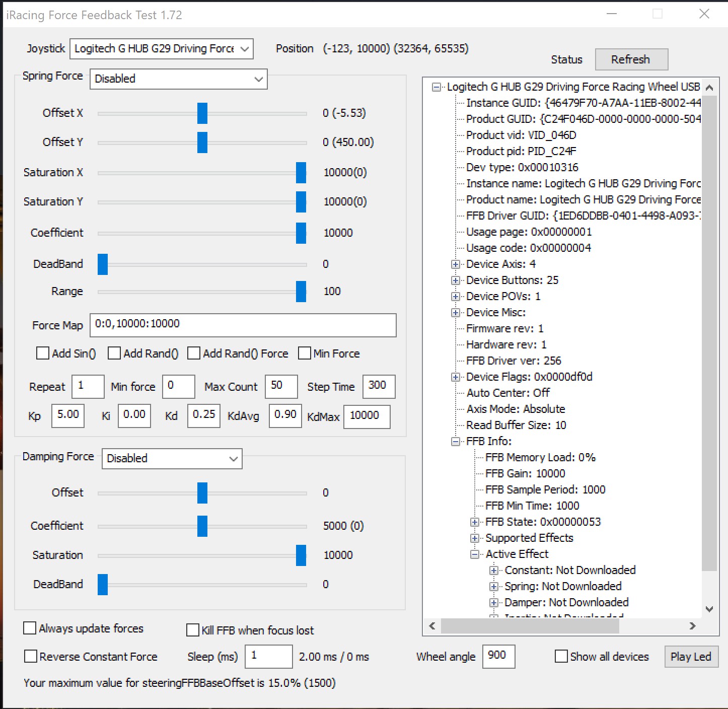Expand the Device Flags node
The width and height of the screenshot is (728, 709).
tap(456, 377)
